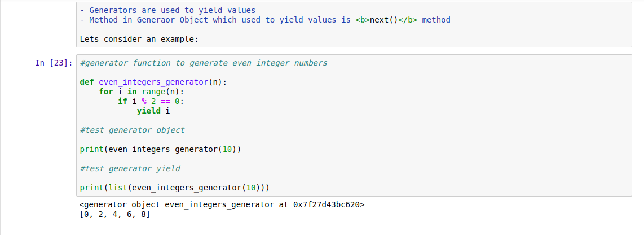Click the opening <b> tag in markdown cell

coord(362,20)
